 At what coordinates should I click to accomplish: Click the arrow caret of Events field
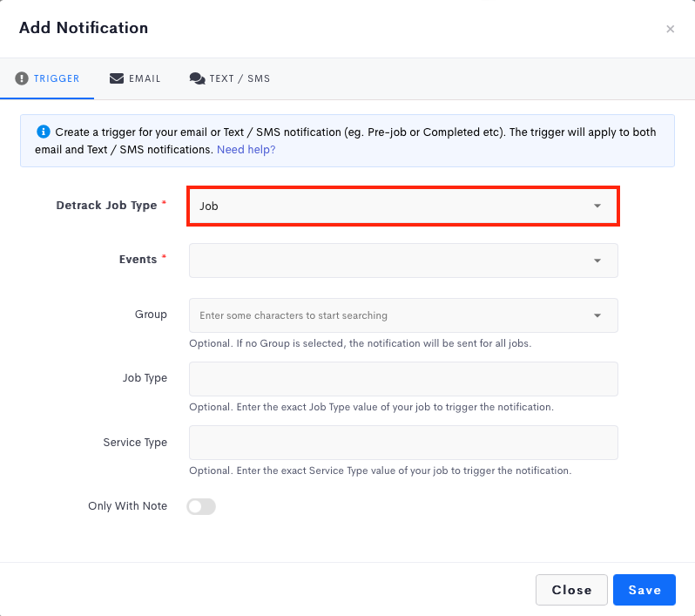click(597, 261)
